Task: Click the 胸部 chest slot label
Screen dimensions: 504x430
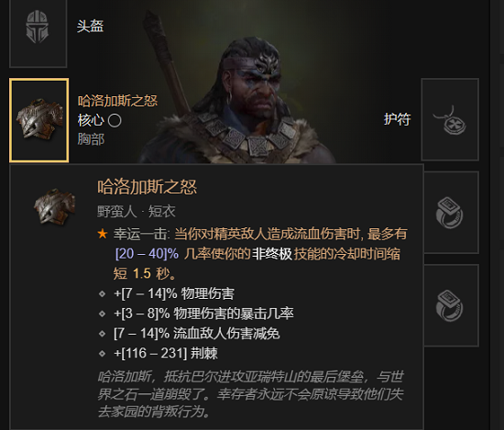Action: pyautogui.click(x=91, y=139)
